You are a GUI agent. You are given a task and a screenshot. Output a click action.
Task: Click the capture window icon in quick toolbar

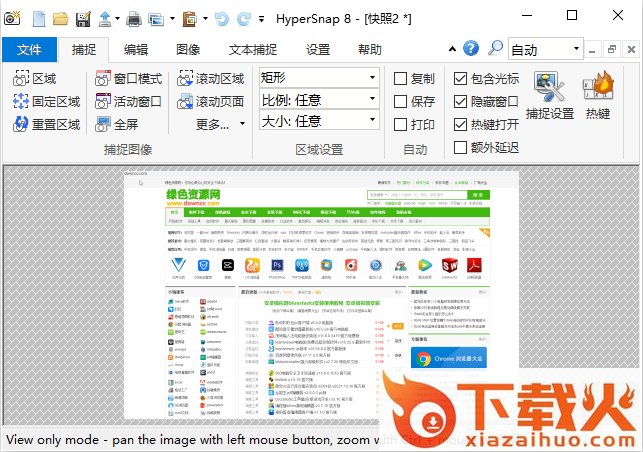156,19
